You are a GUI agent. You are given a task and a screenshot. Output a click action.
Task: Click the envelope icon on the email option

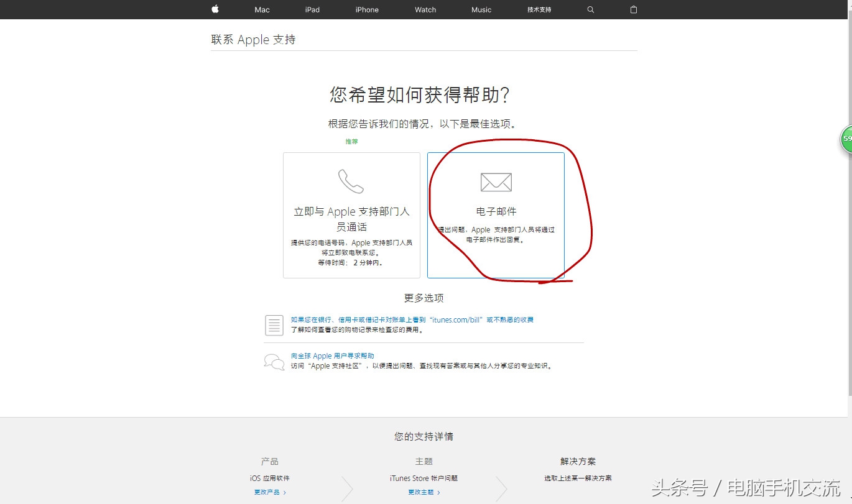[x=496, y=182]
